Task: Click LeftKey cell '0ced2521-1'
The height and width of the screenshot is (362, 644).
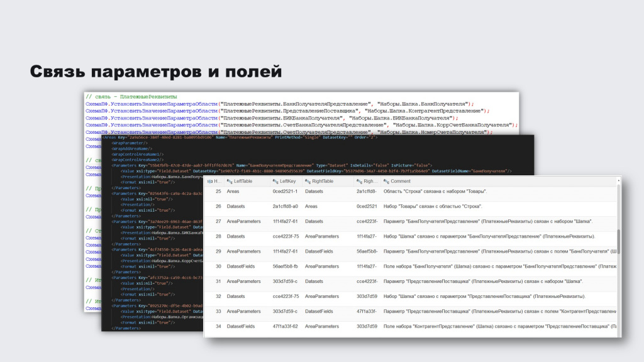Action: pos(285,192)
